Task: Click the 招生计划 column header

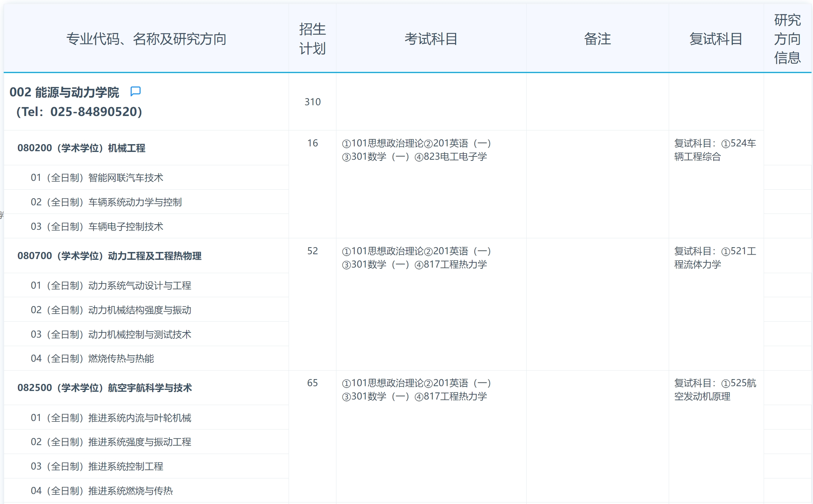Action: [x=313, y=39]
